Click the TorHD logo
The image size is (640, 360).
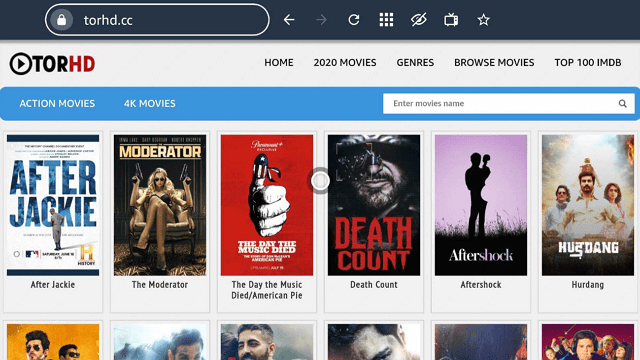(52, 63)
